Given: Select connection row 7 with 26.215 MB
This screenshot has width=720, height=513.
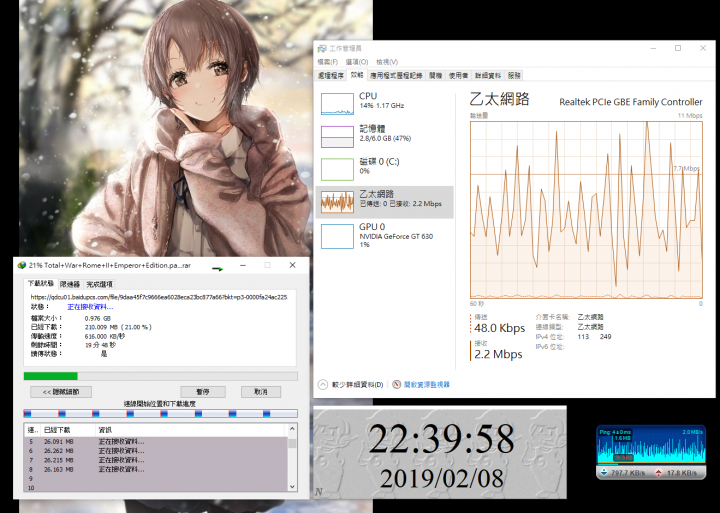Looking at the screenshot, I should (x=156, y=460).
